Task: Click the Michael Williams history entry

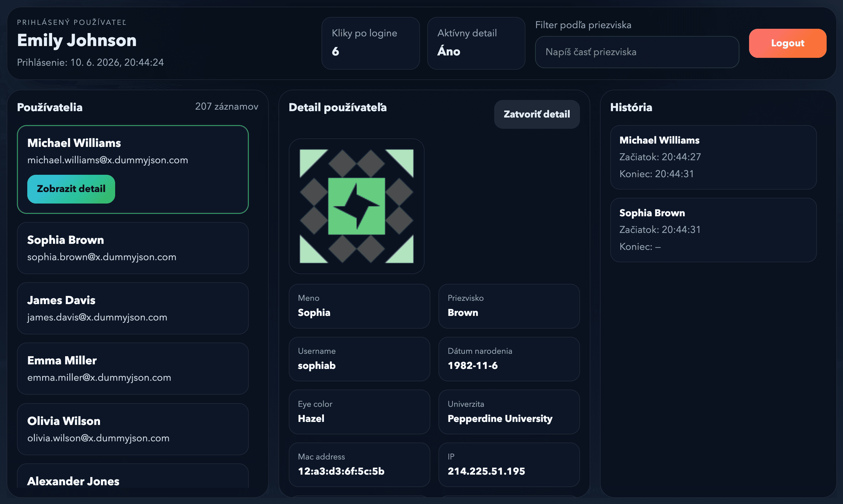Action: (x=713, y=157)
